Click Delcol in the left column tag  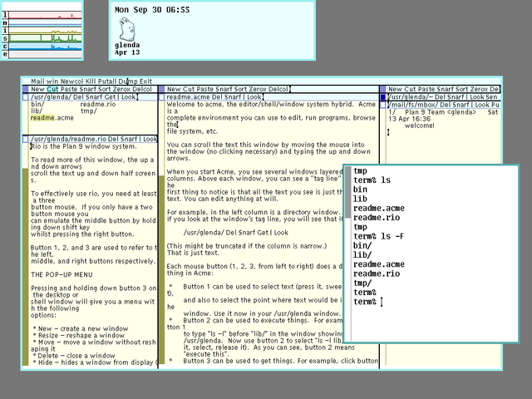142,89
